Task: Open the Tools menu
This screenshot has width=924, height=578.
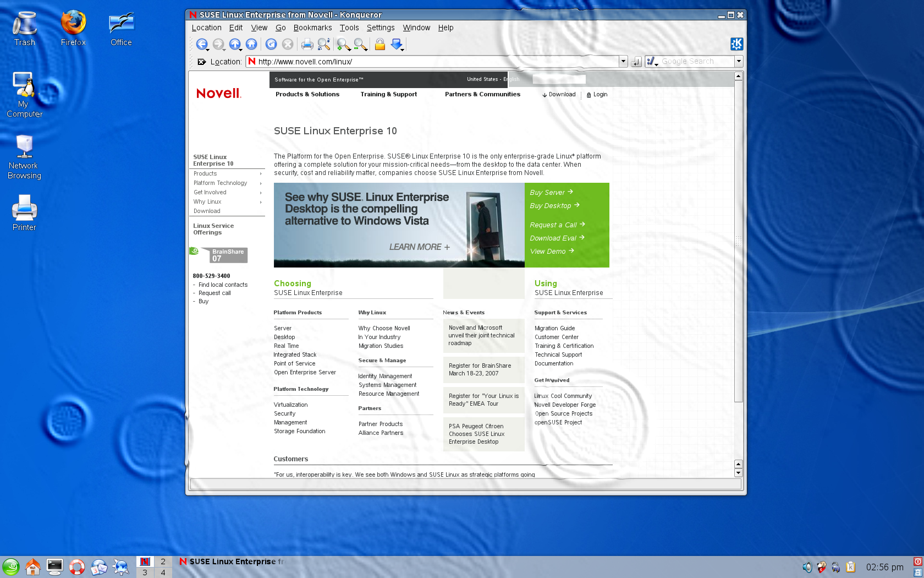Action: click(x=349, y=28)
